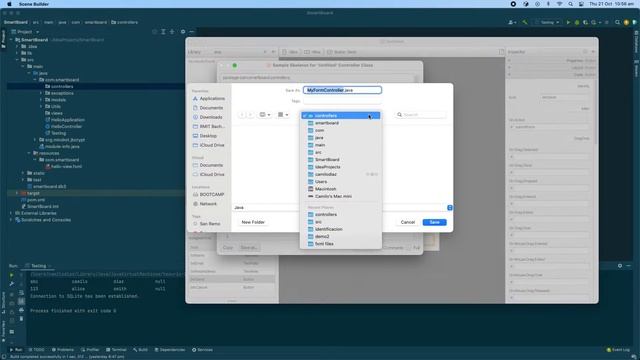Click the Search field in save dialog

(x=420, y=115)
